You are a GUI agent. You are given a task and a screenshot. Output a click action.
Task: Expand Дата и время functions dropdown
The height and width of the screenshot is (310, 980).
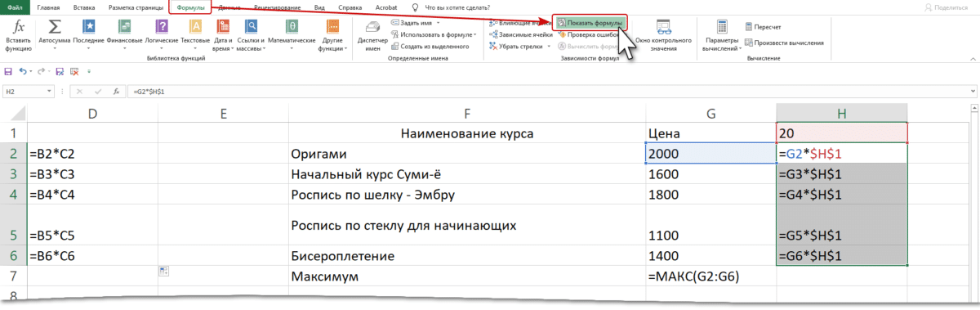(x=234, y=48)
